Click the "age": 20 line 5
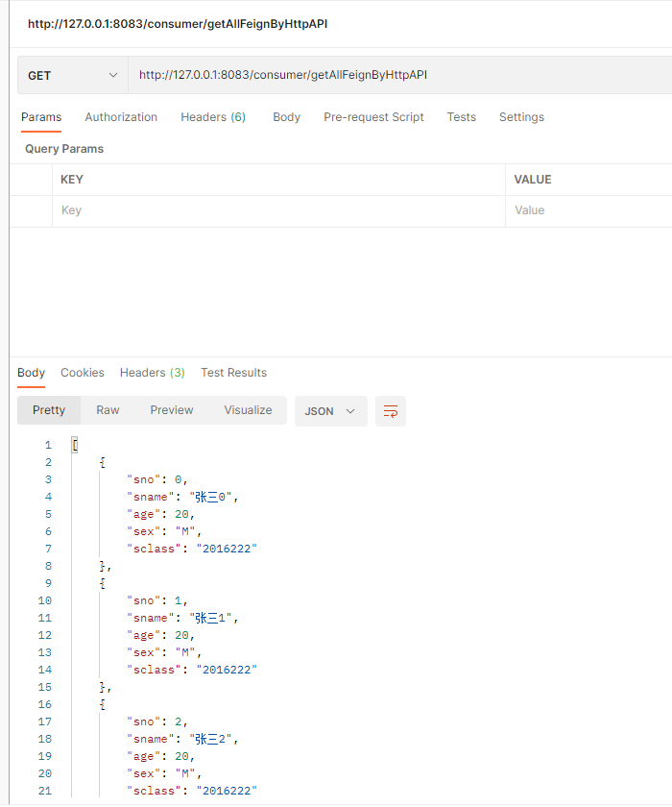The image size is (672, 807). [x=160, y=514]
